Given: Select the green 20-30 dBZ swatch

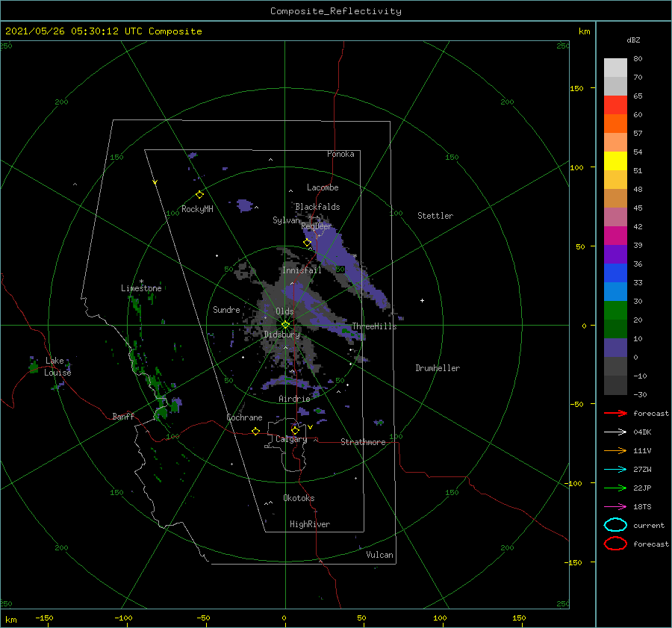Looking at the screenshot, I should tap(615, 310).
